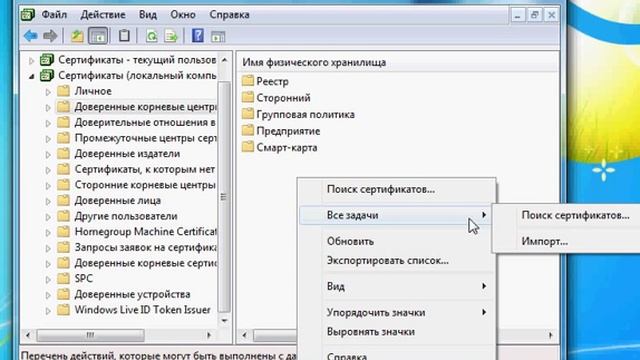Expand Промежуточные центры сертификации node
This screenshot has width=640, height=360.
pos(48,139)
